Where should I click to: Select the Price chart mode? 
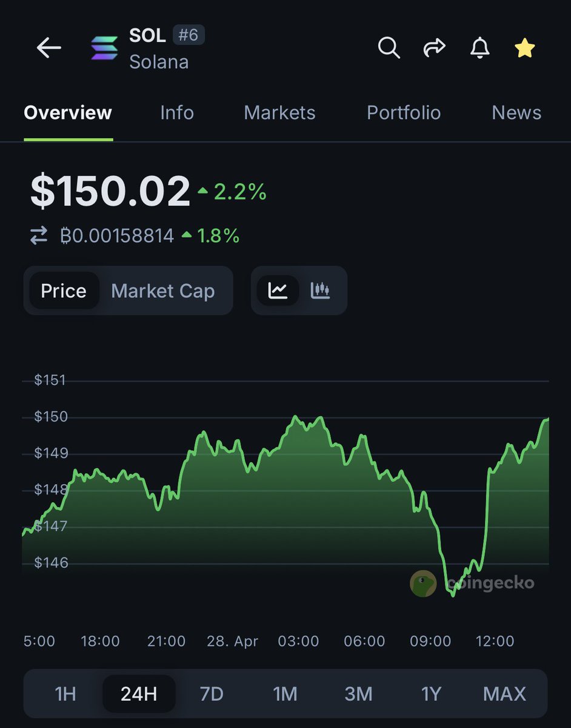pyautogui.click(x=64, y=291)
